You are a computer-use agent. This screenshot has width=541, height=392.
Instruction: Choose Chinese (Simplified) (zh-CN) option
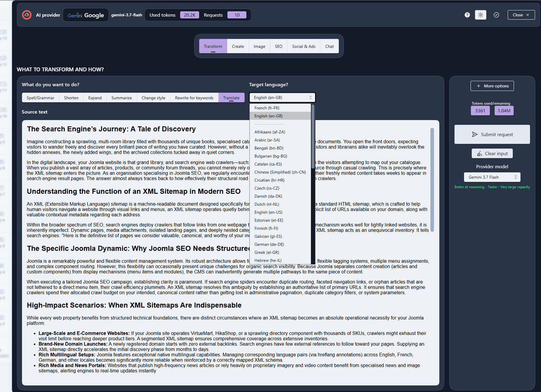pyautogui.click(x=280, y=172)
